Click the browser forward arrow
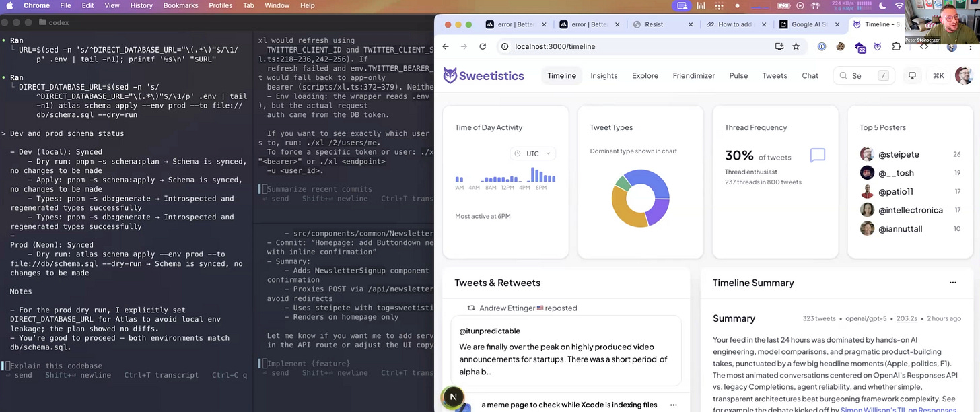This screenshot has height=412, width=980. pyautogui.click(x=464, y=46)
